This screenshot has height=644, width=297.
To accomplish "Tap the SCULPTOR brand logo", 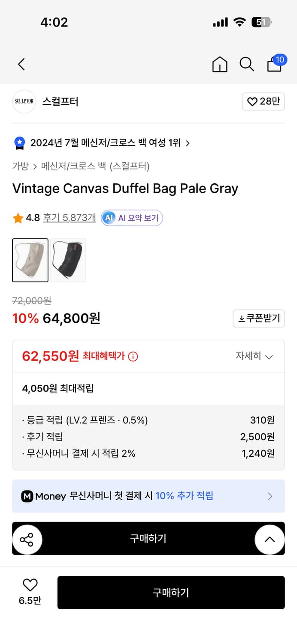I will click(24, 101).
